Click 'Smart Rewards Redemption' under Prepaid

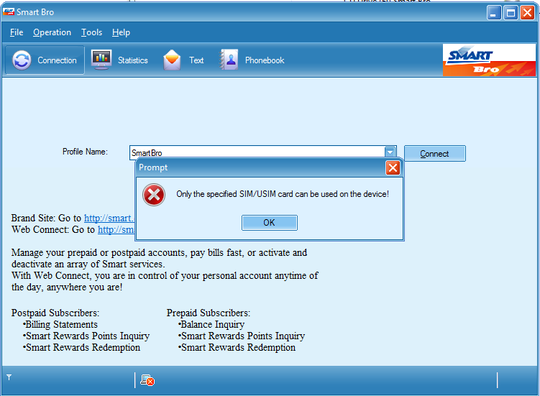coord(237,347)
